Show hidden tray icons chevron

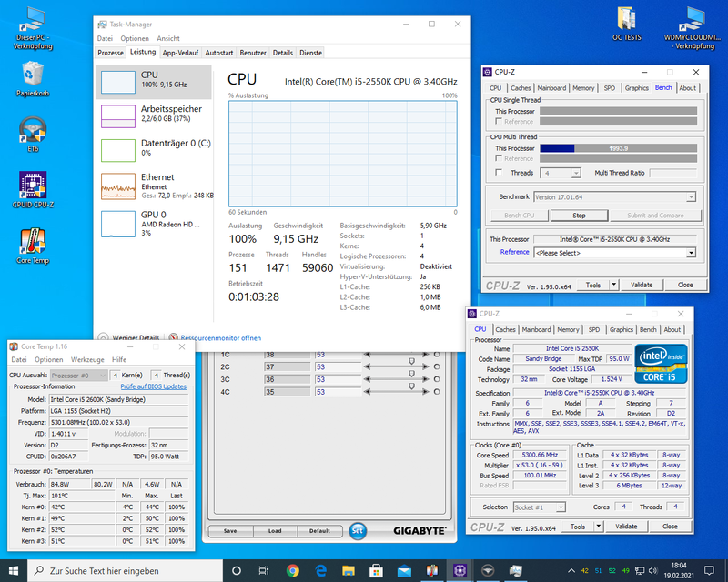click(x=571, y=570)
